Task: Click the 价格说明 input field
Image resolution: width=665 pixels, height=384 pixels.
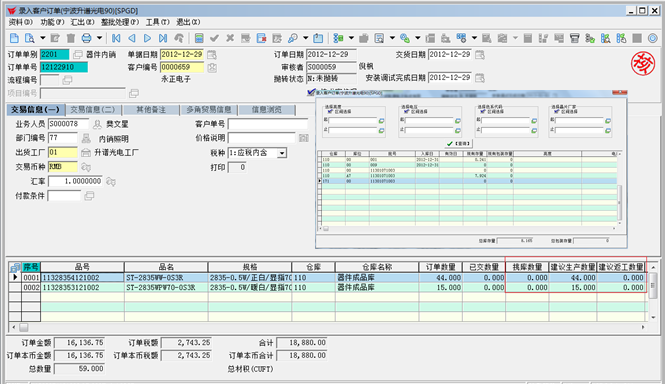Action: 262,138
